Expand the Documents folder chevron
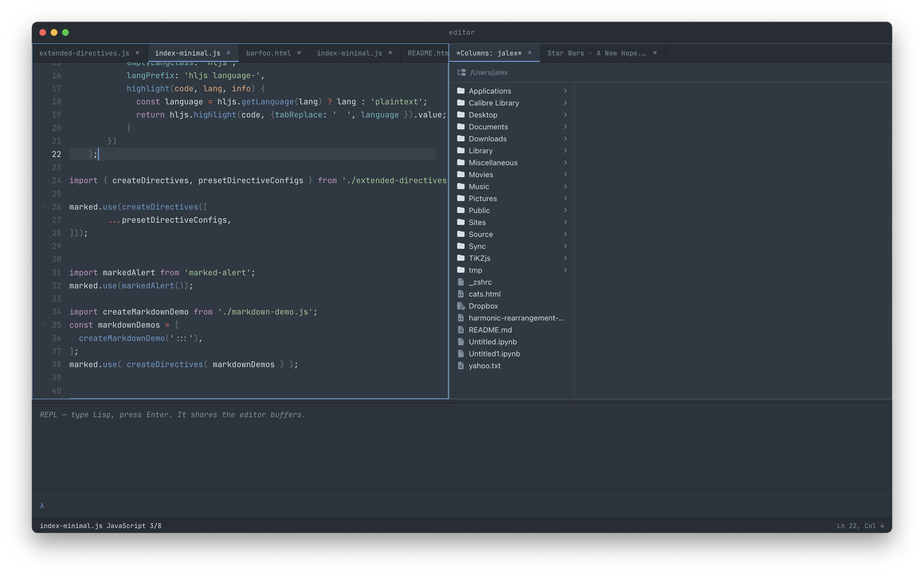Screen dimensions: 924x575 coord(565,127)
